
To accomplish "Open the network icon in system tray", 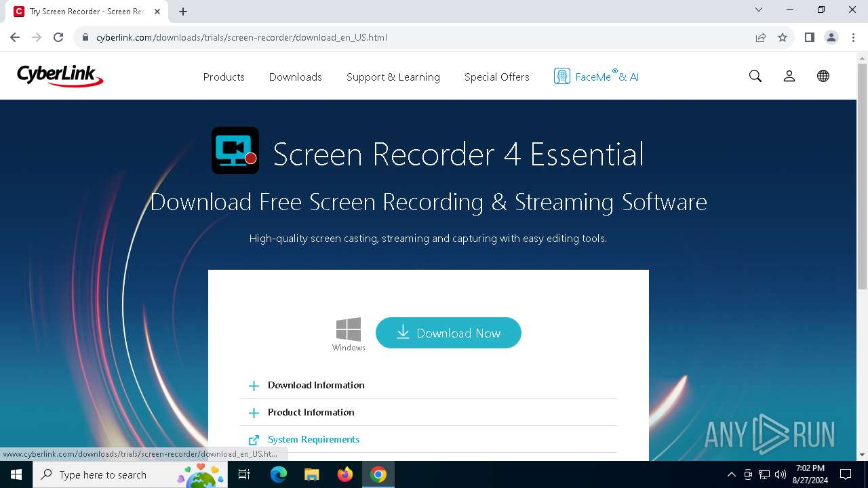I will coord(764,474).
